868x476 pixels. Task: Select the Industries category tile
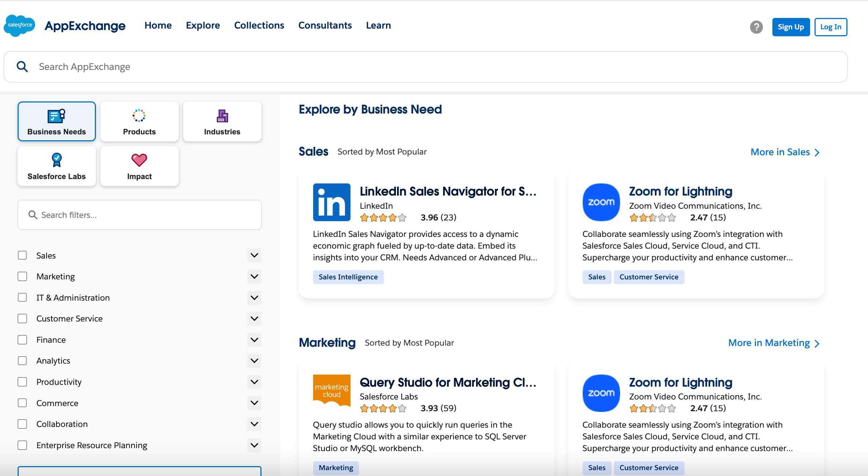click(222, 122)
